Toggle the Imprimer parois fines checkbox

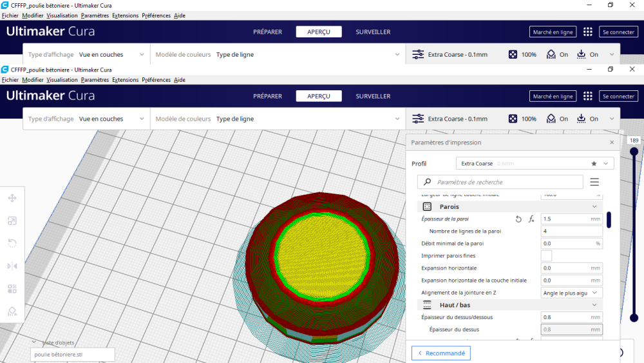pyautogui.click(x=546, y=256)
